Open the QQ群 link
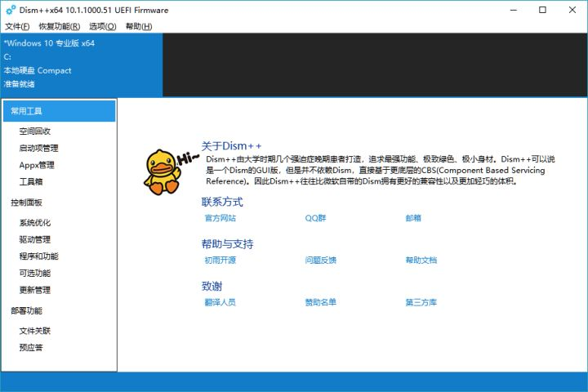The image size is (588, 392). point(315,218)
